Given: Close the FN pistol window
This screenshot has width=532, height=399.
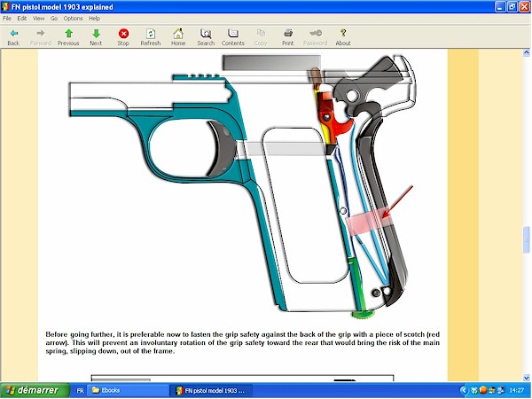Looking at the screenshot, I should tap(525, 7).
